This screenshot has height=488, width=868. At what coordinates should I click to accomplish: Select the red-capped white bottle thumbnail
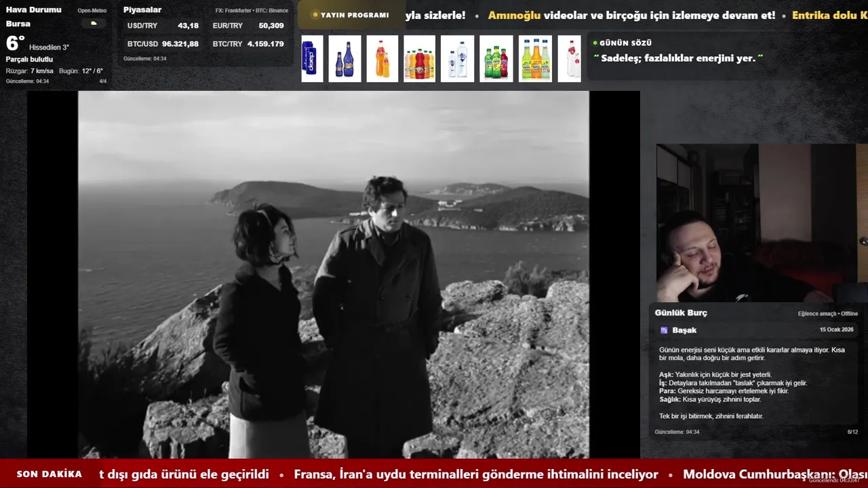coord(570,59)
